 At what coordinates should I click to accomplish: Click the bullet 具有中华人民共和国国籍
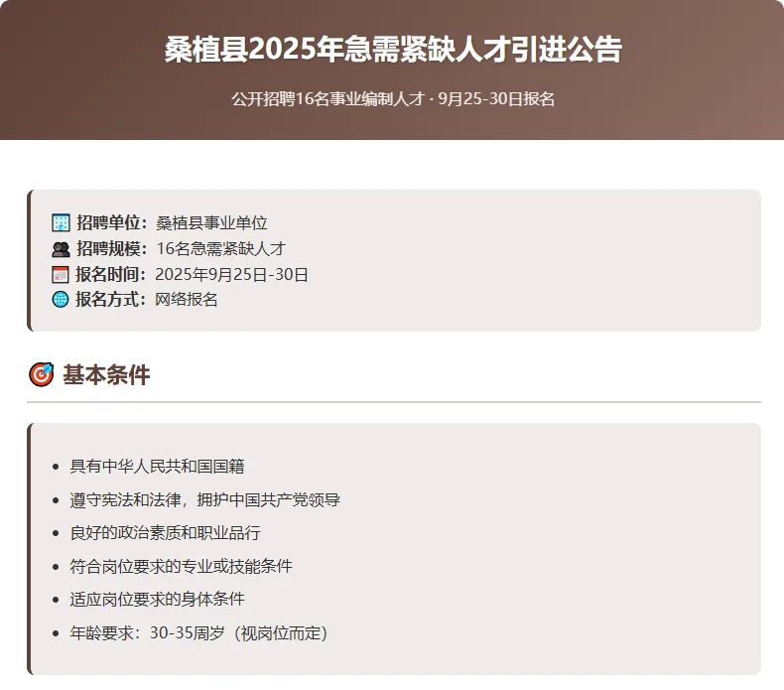[157, 467]
